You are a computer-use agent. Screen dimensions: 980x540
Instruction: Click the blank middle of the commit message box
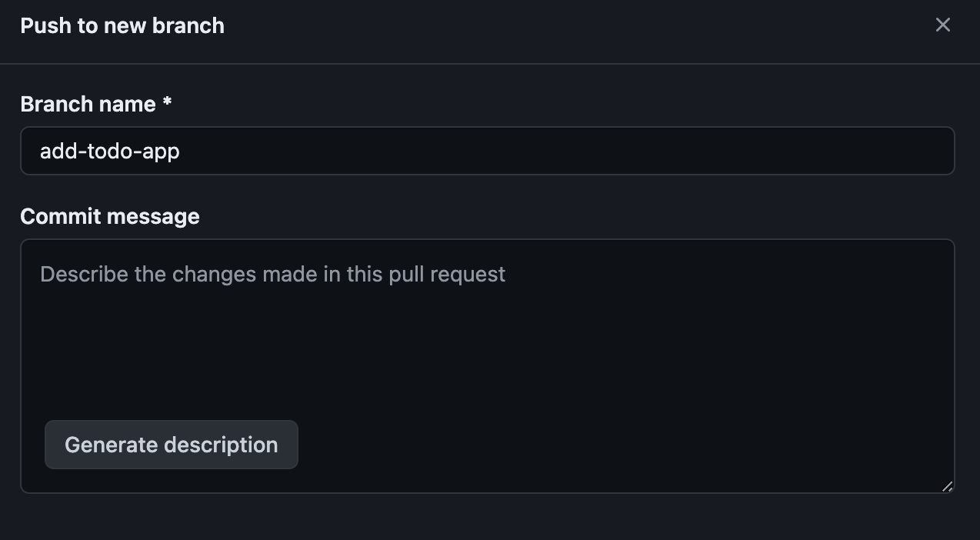pyautogui.click(x=487, y=354)
